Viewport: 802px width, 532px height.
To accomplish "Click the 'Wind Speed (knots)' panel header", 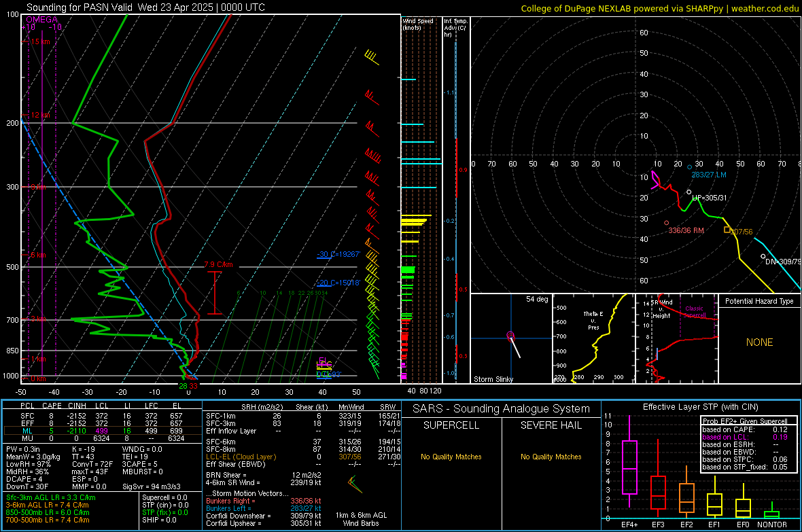I will point(418,24).
